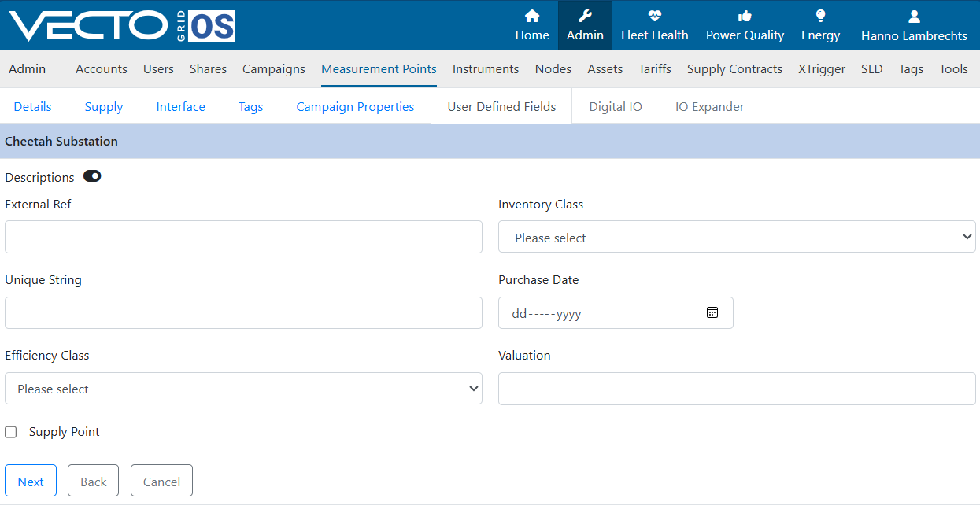Toggle the Descriptions switch
Screen dimensions: 980x524
click(x=92, y=176)
